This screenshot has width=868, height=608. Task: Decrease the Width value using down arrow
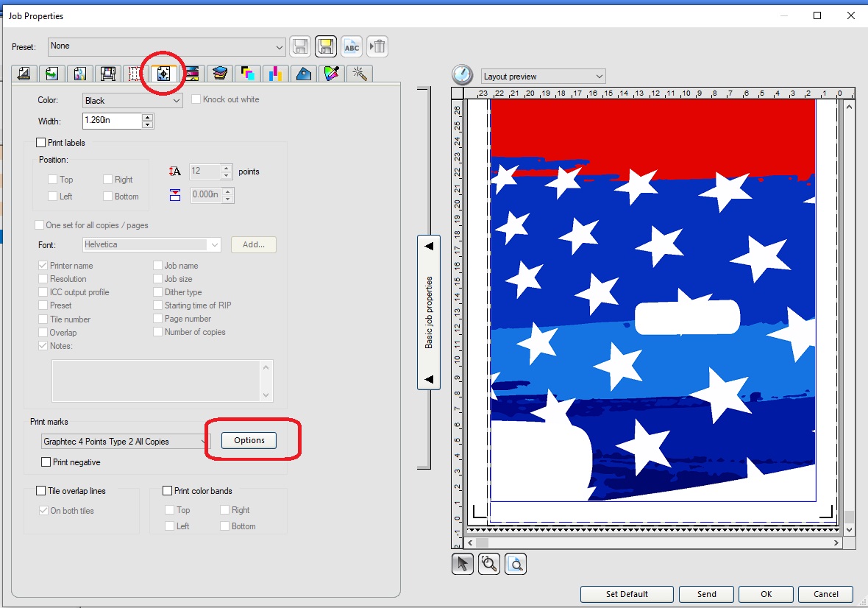coord(147,124)
